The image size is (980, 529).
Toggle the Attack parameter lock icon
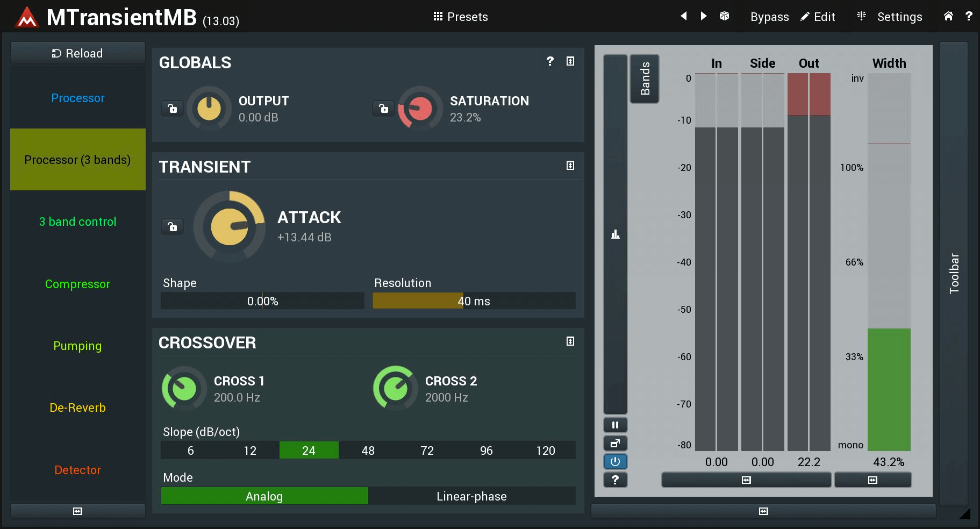point(172,227)
